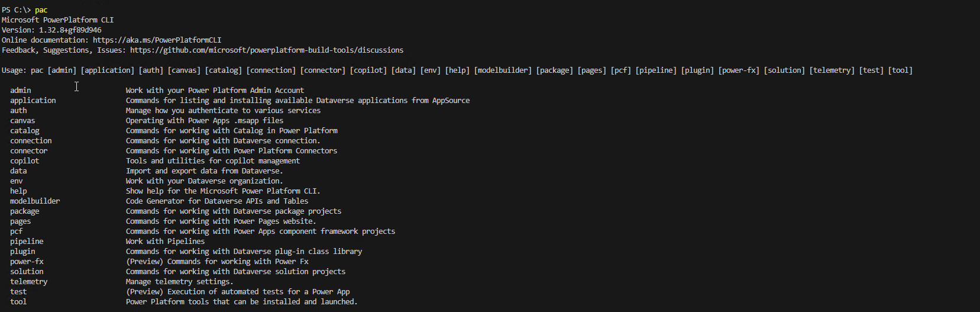Click the 'pipeline' command name
The width and height of the screenshot is (980, 312).
(27, 242)
